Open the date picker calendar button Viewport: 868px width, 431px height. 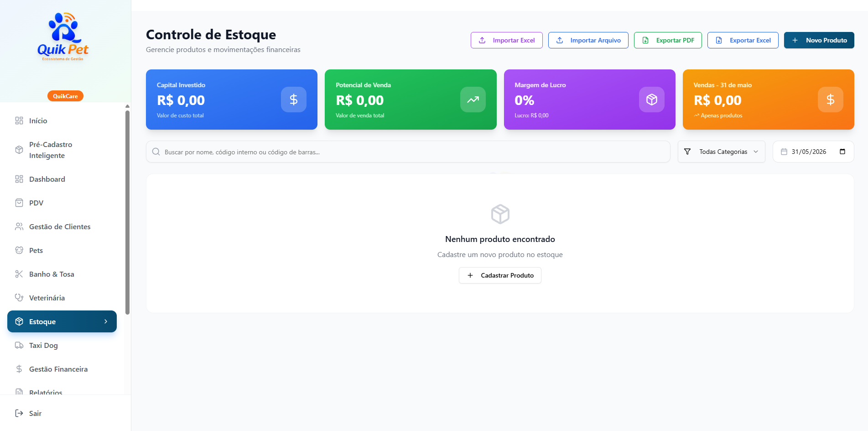coord(842,152)
